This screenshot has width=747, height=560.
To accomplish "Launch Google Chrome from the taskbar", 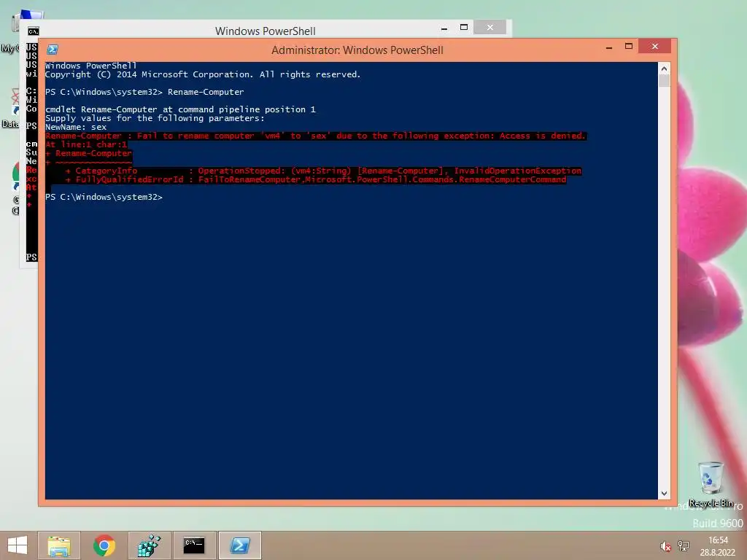I will coord(104,545).
